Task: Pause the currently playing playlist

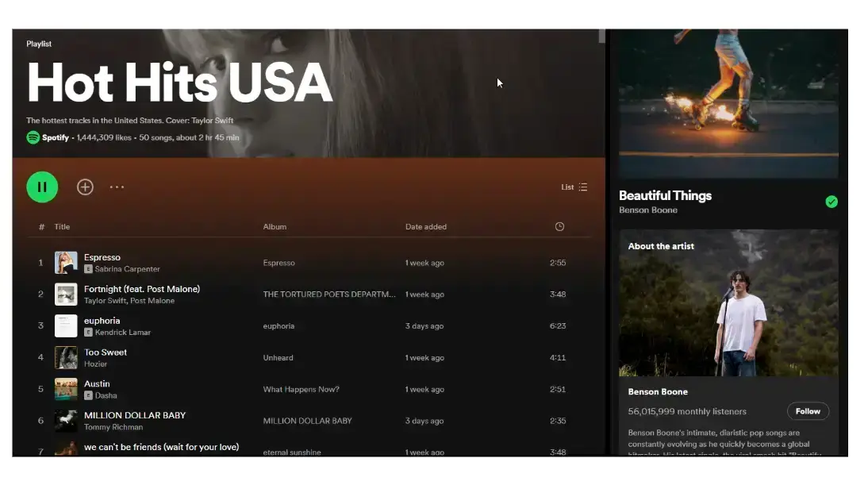Action: (42, 187)
